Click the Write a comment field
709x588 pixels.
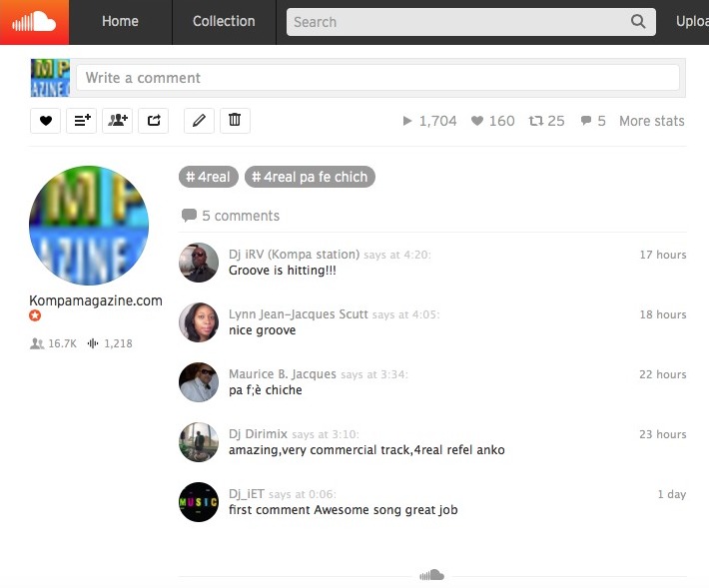377,78
